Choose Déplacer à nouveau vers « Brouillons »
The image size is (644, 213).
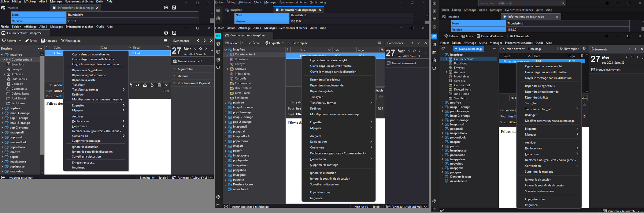tap(96, 131)
